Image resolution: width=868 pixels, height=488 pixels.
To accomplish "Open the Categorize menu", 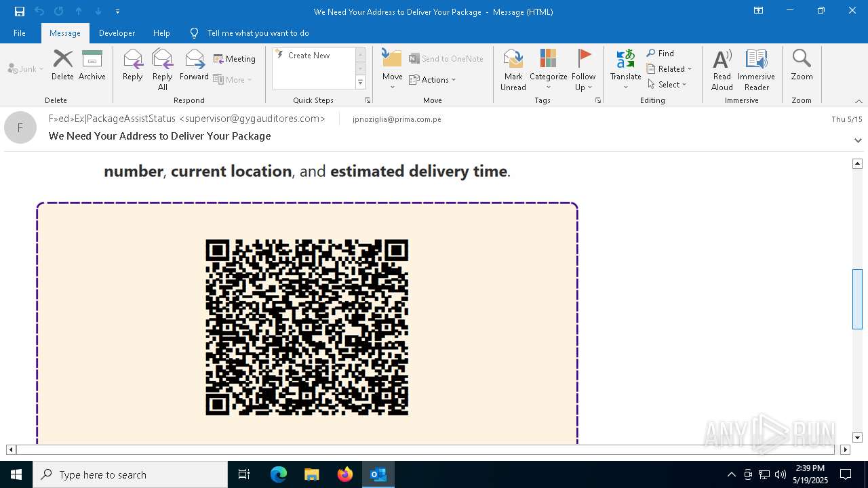I will [x=549, y=70].
